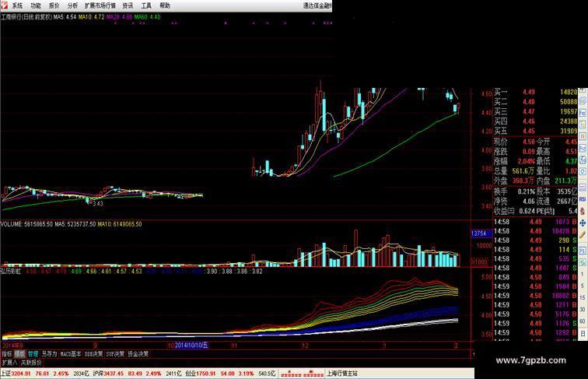The image size is (588, 379).
Task: Click the status bar mini chart icon
Action: coord(303,374)
